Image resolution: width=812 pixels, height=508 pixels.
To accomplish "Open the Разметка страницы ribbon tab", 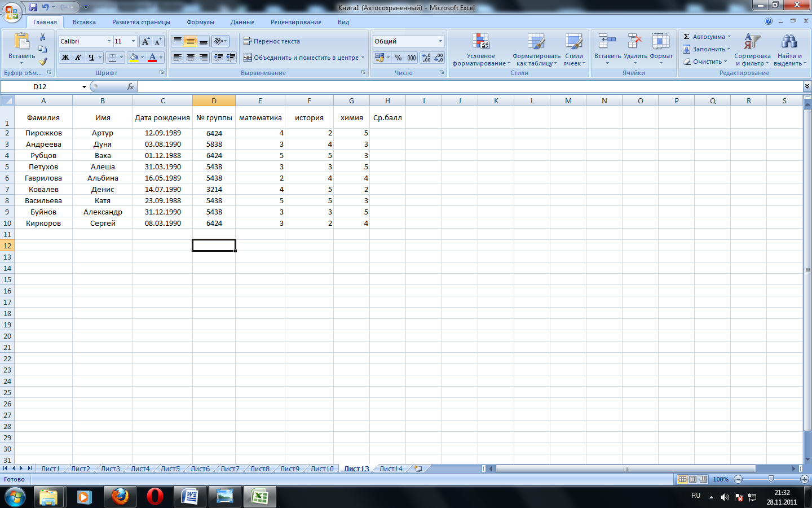I will tap(141, 22).
